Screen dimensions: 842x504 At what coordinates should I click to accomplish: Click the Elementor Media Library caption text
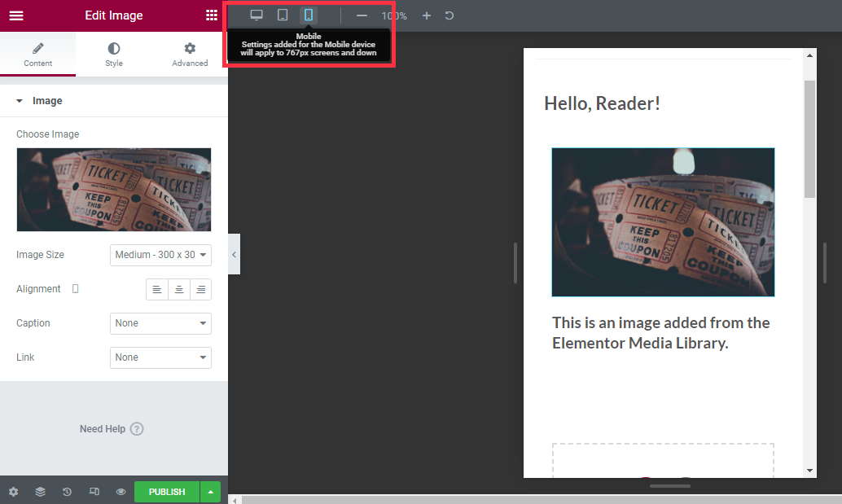[x=661, y=333]
